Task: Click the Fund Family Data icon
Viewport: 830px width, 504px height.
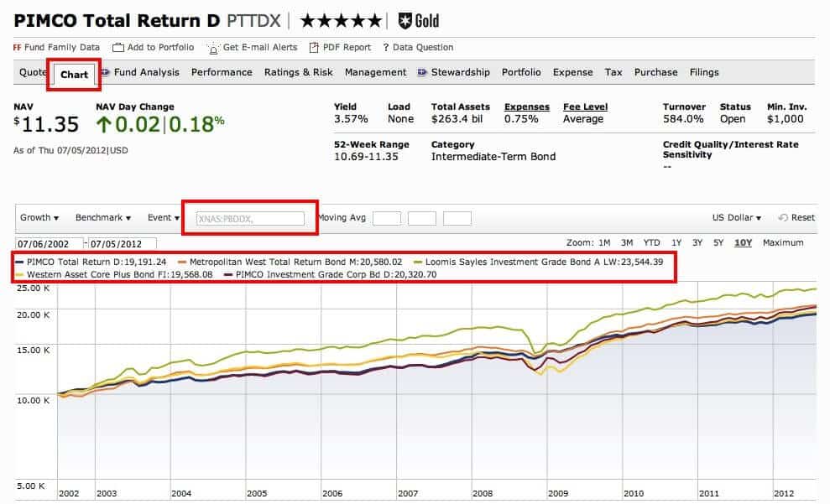Action: (17, 48)
